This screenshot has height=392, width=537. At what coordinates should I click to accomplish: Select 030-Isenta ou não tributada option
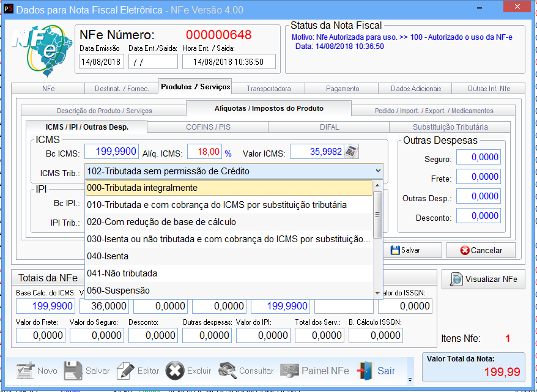[x=229, y=239]
